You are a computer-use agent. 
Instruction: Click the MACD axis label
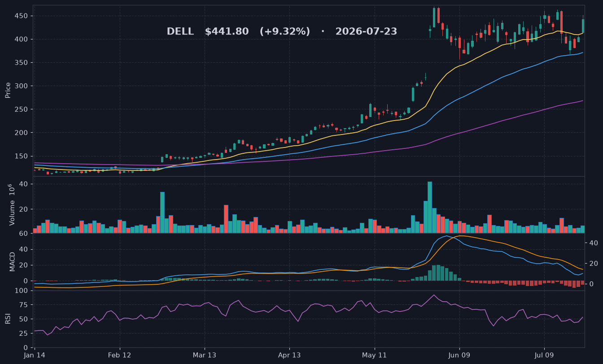(x=13, y=262)
